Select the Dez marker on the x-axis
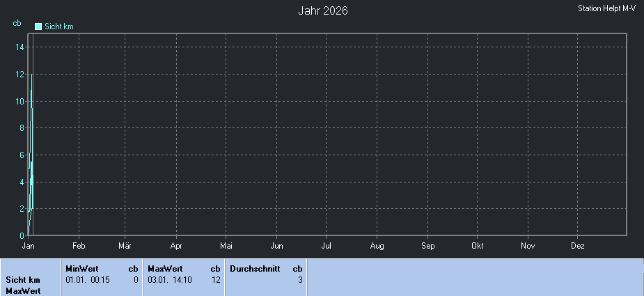 [578, 246]
